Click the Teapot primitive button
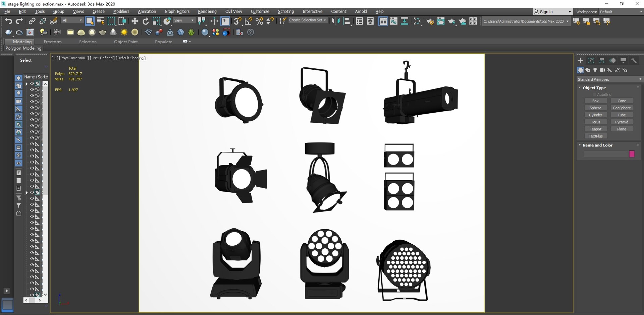 coord(595,129)
